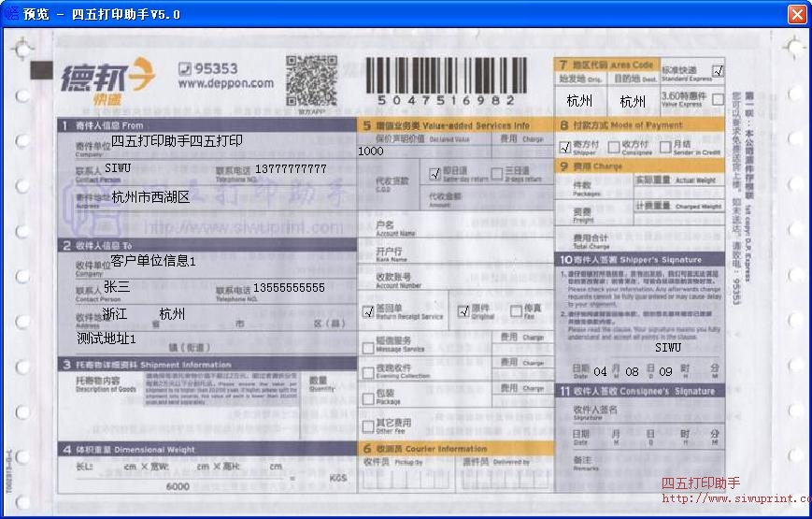Click the app icon in the title bar

tap(12, 14)
